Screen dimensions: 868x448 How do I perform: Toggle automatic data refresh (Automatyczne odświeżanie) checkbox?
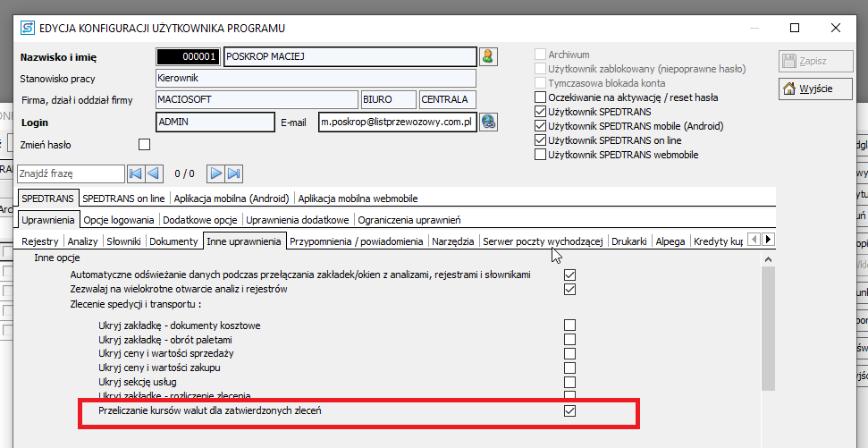[569, 275]
